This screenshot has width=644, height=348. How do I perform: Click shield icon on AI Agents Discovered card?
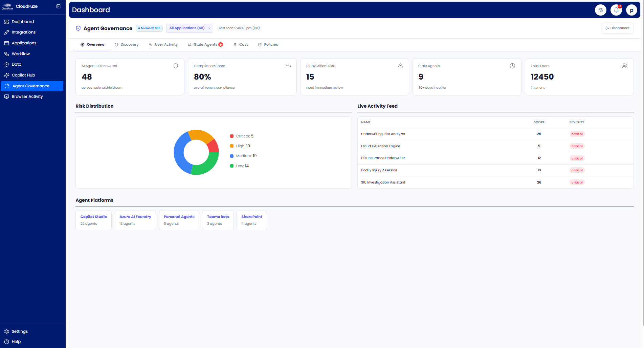coord(176,66)
